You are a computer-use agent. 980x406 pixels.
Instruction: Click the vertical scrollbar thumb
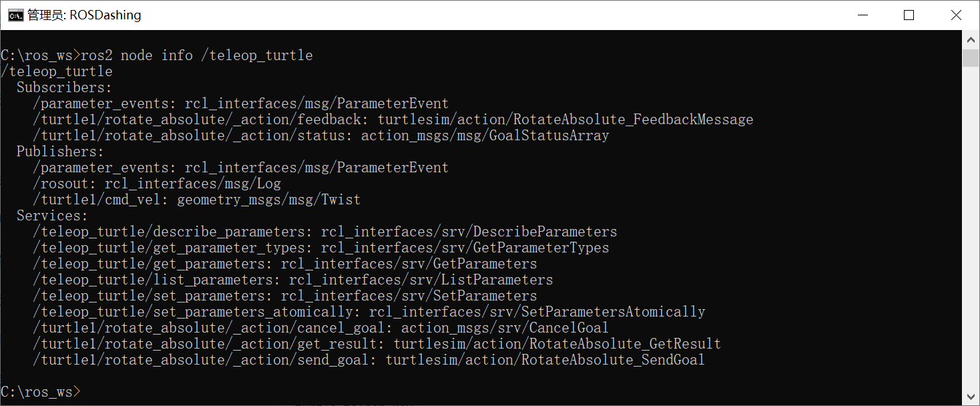click(971, 57)
